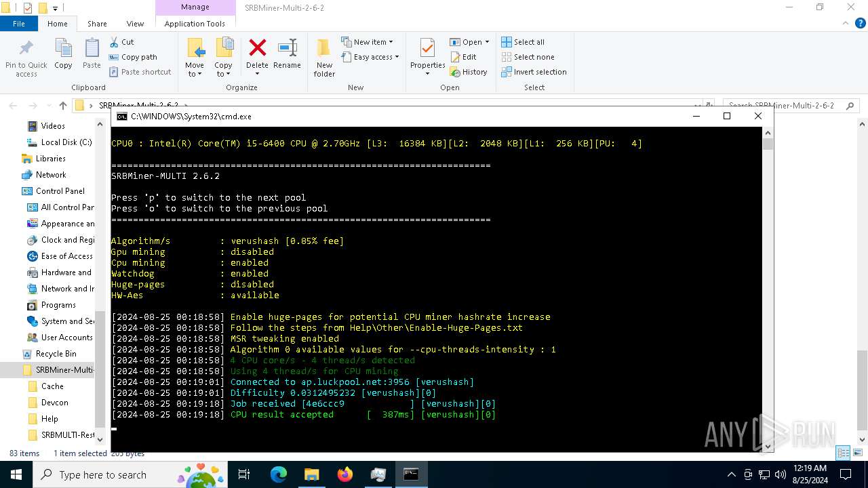Viewport: 868px width, 488px height.
Task: Expand the Easy access dropdown
Action: [x=370, y=57]
